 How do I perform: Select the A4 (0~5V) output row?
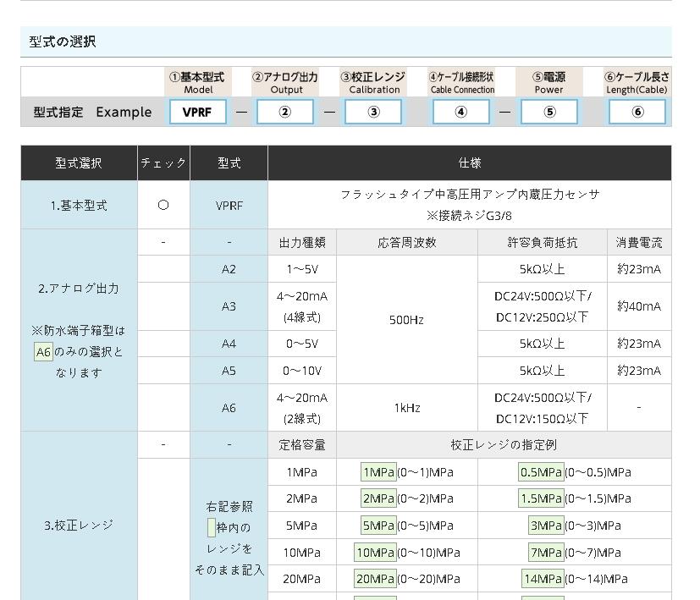point(229,343)
